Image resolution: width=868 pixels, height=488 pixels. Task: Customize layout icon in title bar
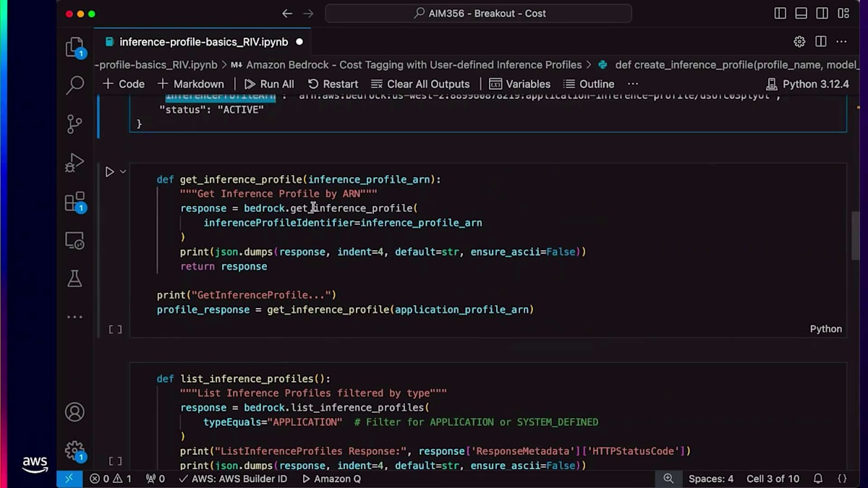(843, 13)
